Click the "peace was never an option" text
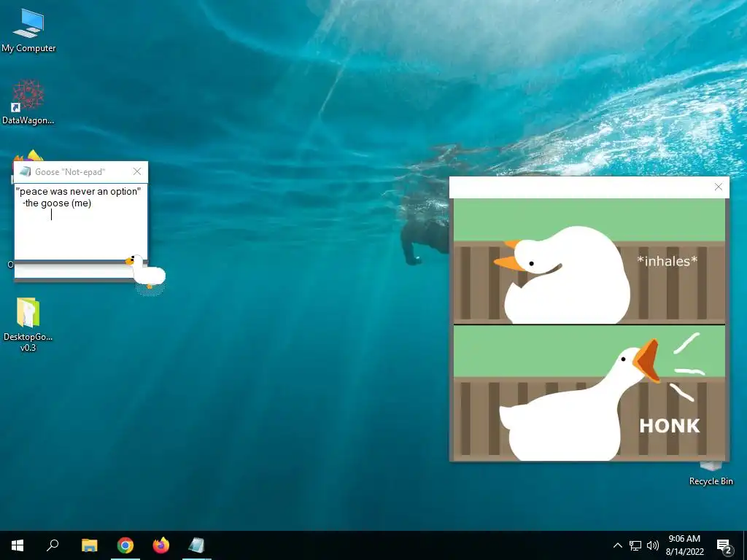747x560 pixels. (78, 192)
